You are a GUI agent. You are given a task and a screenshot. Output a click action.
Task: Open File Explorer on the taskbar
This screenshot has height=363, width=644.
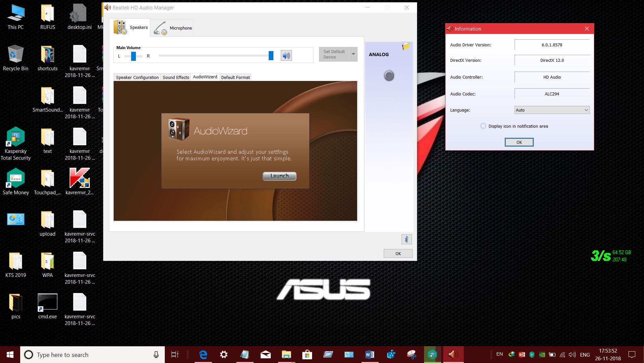pos(286,355)
